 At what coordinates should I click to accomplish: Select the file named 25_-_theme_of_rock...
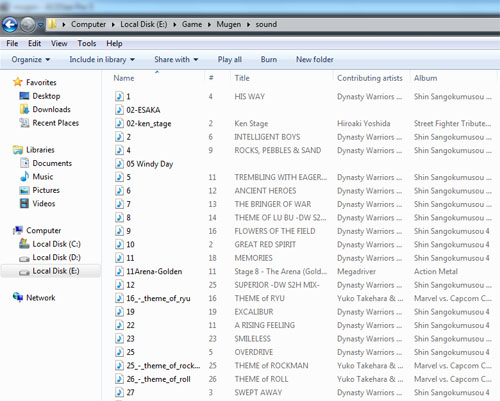163,366
